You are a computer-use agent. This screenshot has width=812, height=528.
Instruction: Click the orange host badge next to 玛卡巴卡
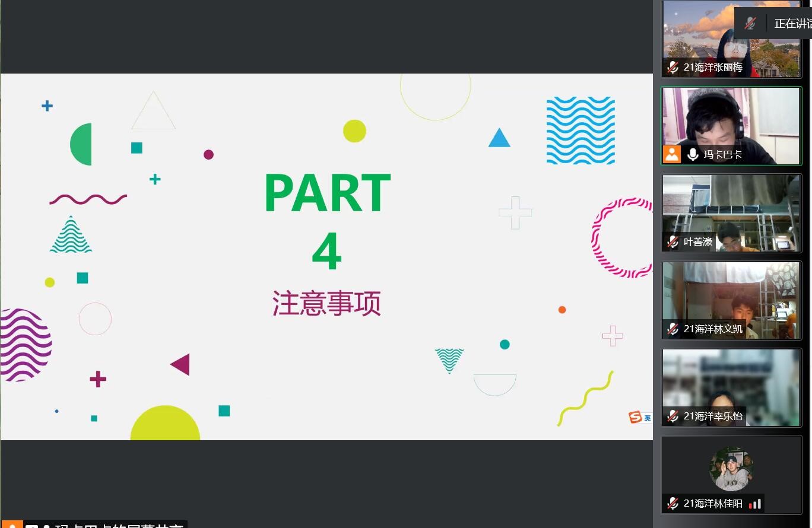click(x=672, y=154)
